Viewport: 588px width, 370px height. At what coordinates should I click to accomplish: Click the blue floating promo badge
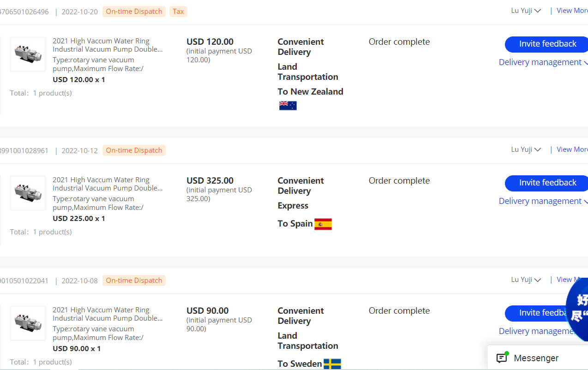[x=577, y=308]
